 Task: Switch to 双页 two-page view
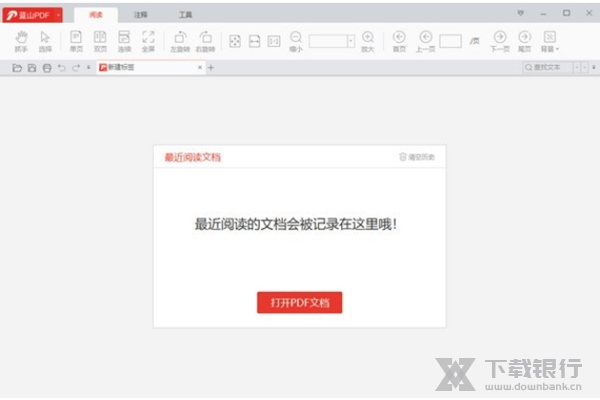tap(100, 41)
